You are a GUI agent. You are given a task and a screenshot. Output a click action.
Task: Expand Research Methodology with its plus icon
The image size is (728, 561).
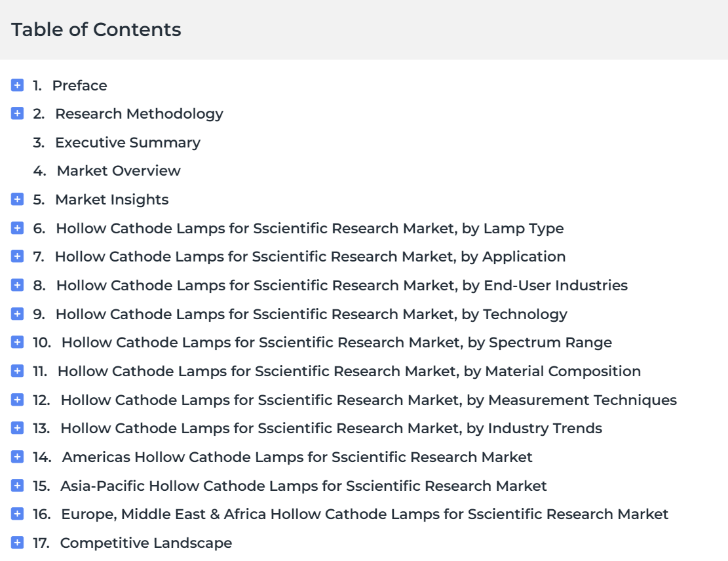pos(17,113)
